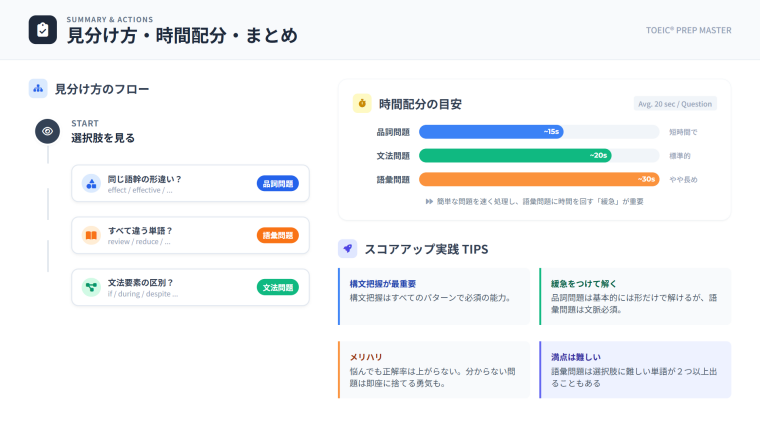Select the blue 品詞問題 badge in flow
The height and width of the screenshot is (428, 760).
coord(277,184)
